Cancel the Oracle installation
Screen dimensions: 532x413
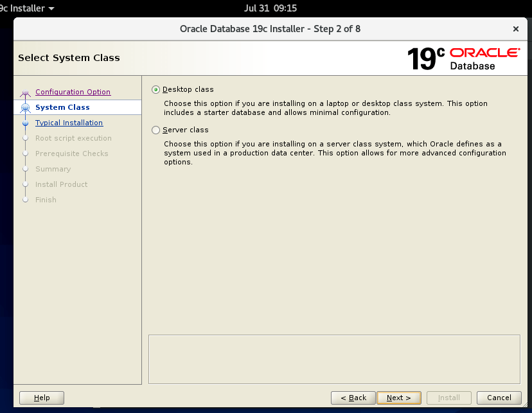[499, 398]
